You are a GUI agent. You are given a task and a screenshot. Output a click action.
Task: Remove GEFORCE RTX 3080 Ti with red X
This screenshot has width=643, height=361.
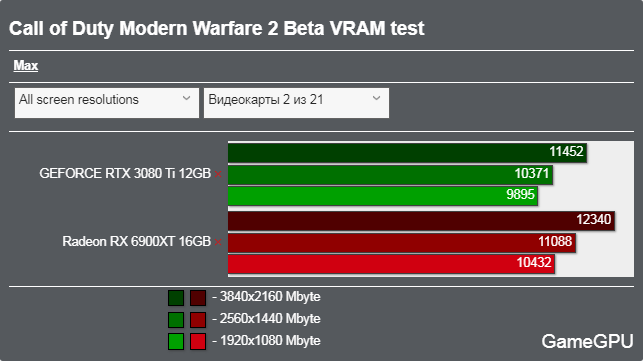pyautogui.click(x=218, y=174)
